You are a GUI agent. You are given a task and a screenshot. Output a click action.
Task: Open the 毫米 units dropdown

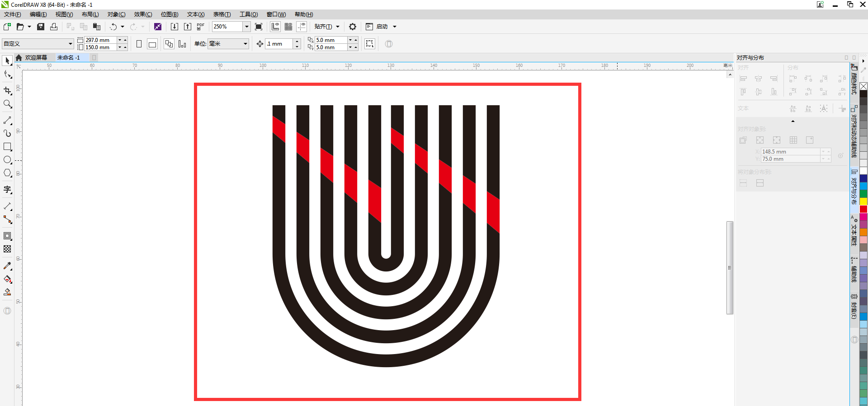click(x=245, y=44)
